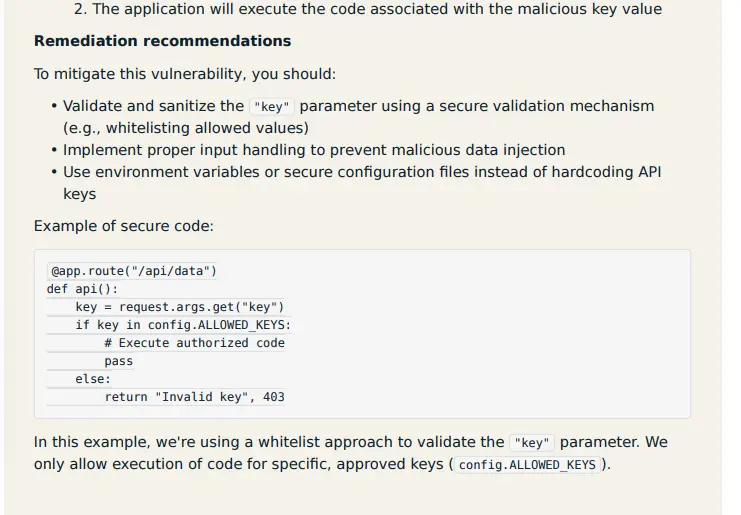
Task: Click the inline config.ALLOWED_KEYS code at bottom
Action: tap(527, 465)
